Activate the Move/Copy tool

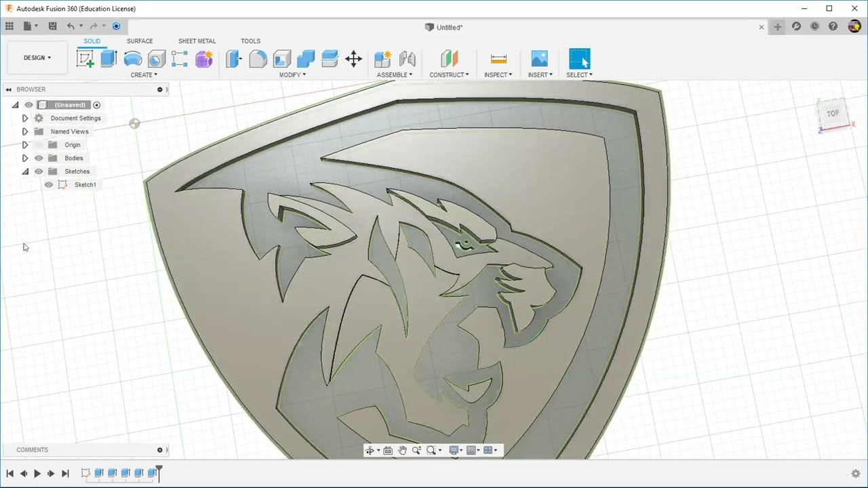[354, 59]
